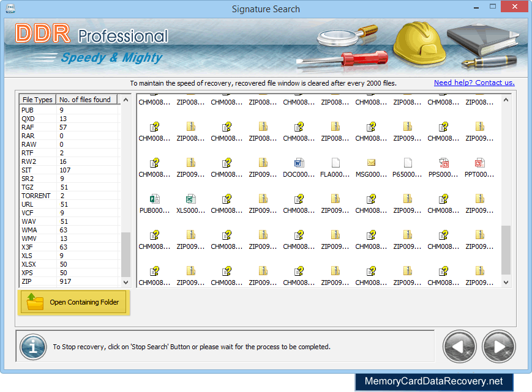Select the WMA row in file types
The height and width of the screenshot is (392, 532).
click(x=69, y=230)
